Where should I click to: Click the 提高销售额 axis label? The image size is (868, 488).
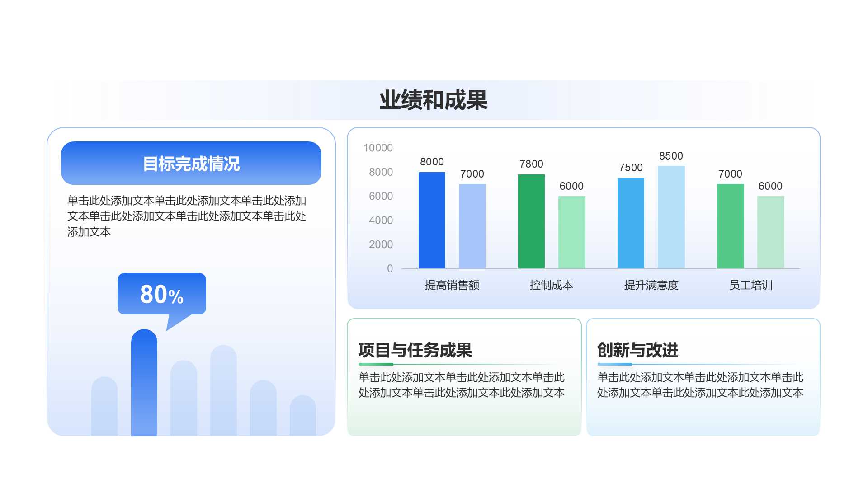pos(452,285)
